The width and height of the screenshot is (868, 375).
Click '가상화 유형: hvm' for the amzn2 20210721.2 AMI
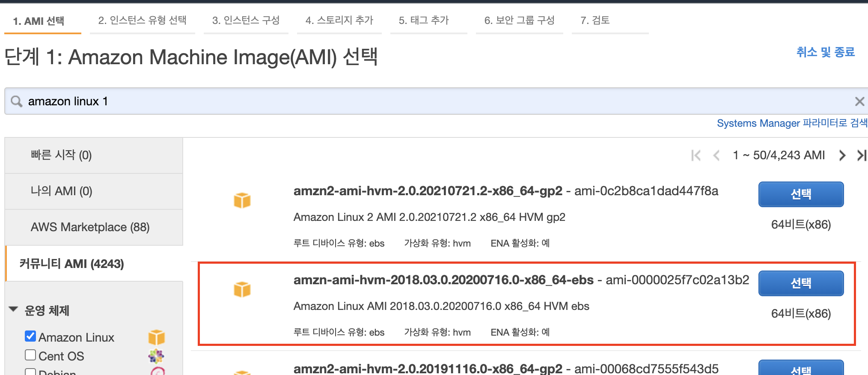(x=437, y=243)
